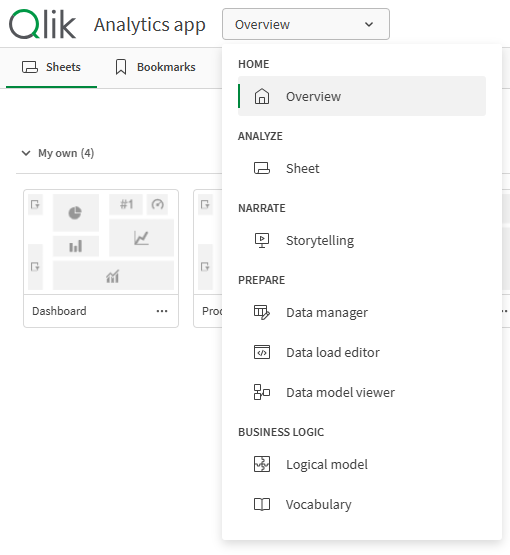Viewport: 510px width, 555px height.
Task: Click the pie chart icon in Dashboard thumbnail
Action: point(75,213)
